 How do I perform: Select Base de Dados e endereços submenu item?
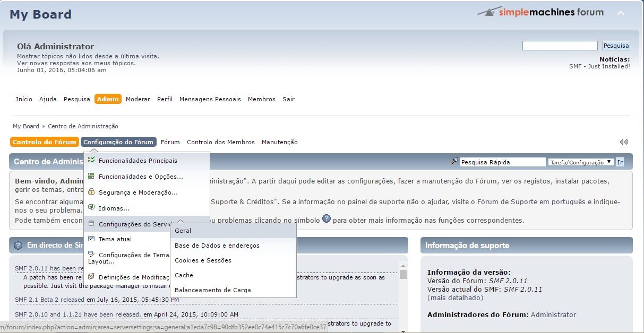point(233,246)
